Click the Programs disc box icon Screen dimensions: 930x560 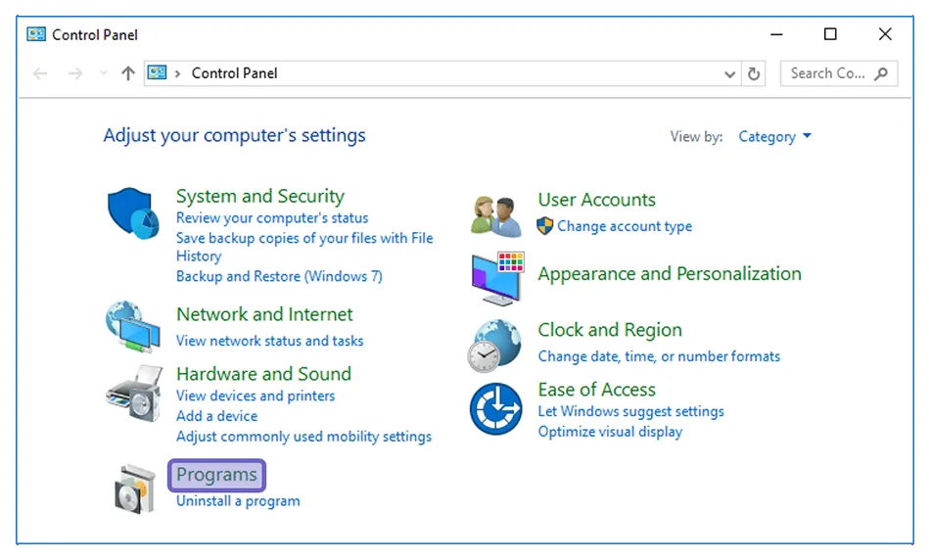click(x=135, y=490)
